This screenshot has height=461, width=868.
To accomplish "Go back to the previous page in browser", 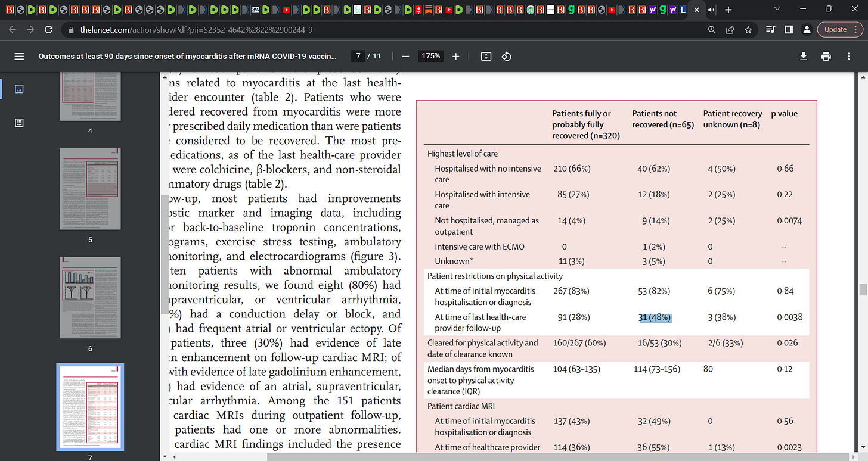I will [x=13, y=29].
